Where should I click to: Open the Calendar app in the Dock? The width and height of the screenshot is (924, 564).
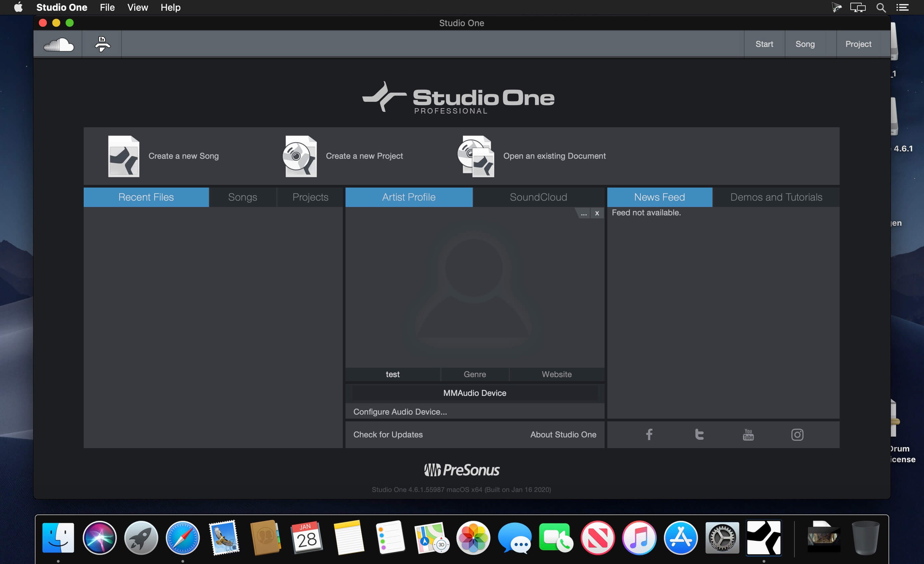click(307, 538)
